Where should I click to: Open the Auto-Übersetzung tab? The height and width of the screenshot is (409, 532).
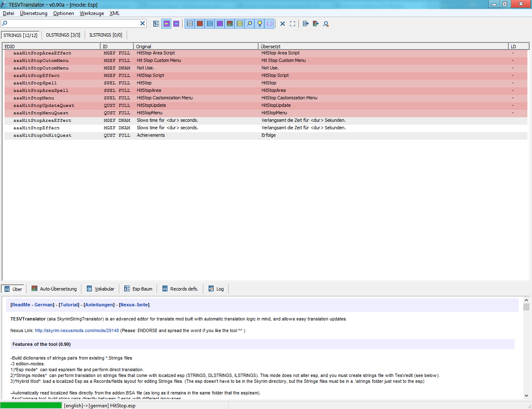coord(54,289)
